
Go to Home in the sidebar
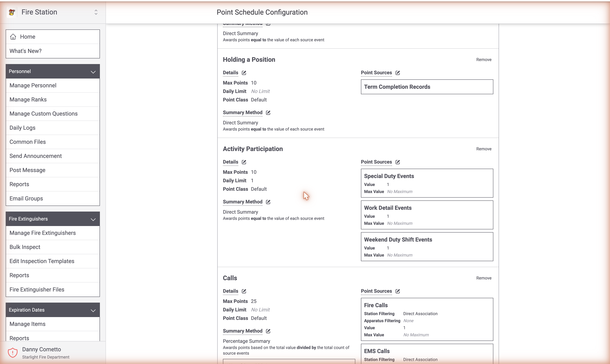[x=53, y=37]
